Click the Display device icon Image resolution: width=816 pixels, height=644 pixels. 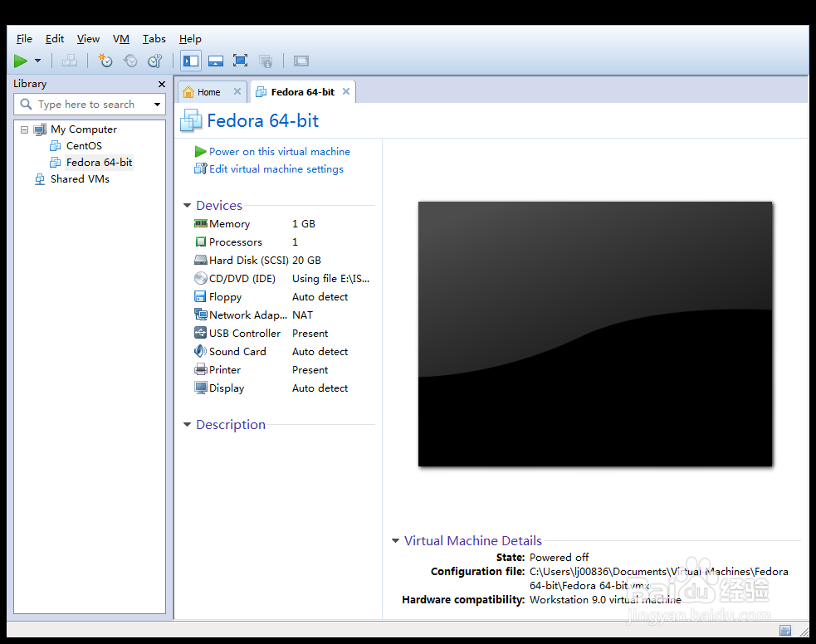click(x=200, y=388)
